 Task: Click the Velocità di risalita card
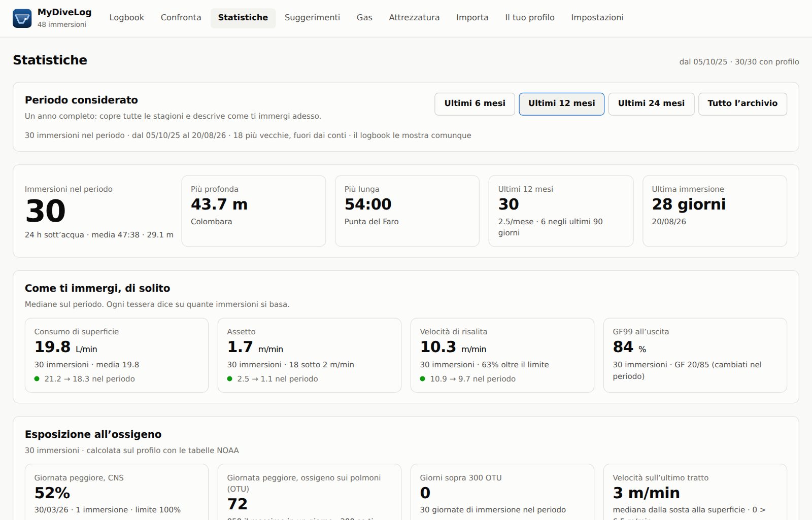[x=502, y=355]
